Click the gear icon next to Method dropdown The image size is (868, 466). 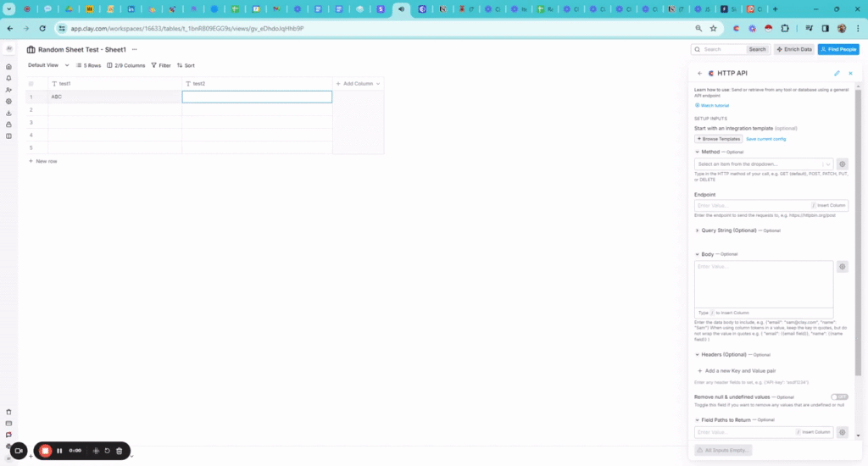[x=842, y=164]
